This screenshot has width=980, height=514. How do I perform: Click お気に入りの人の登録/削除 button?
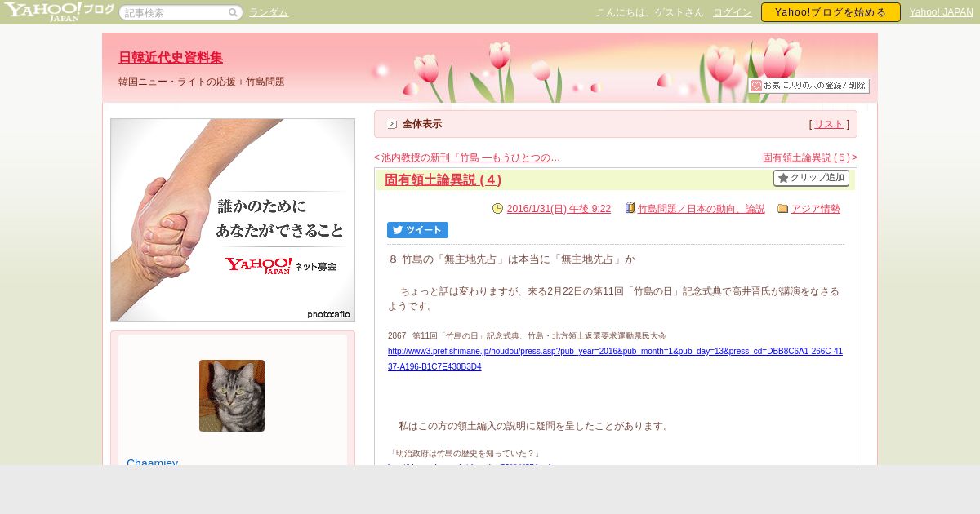point(808,86)
